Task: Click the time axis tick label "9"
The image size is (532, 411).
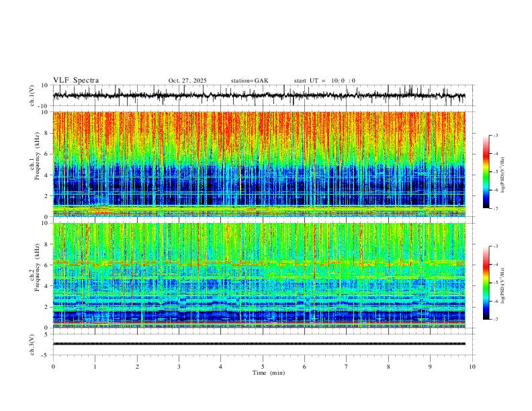Action: click(430, 367)
